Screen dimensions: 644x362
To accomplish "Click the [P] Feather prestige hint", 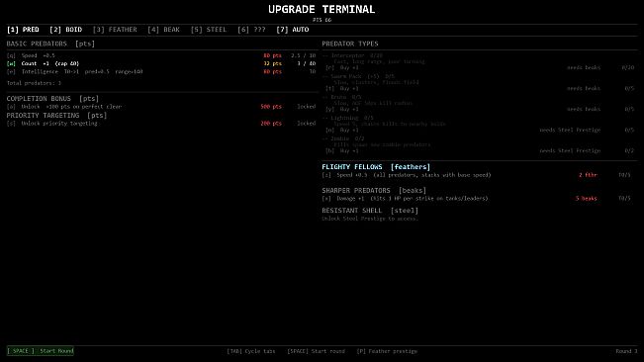I will click(x=387, y=351).
